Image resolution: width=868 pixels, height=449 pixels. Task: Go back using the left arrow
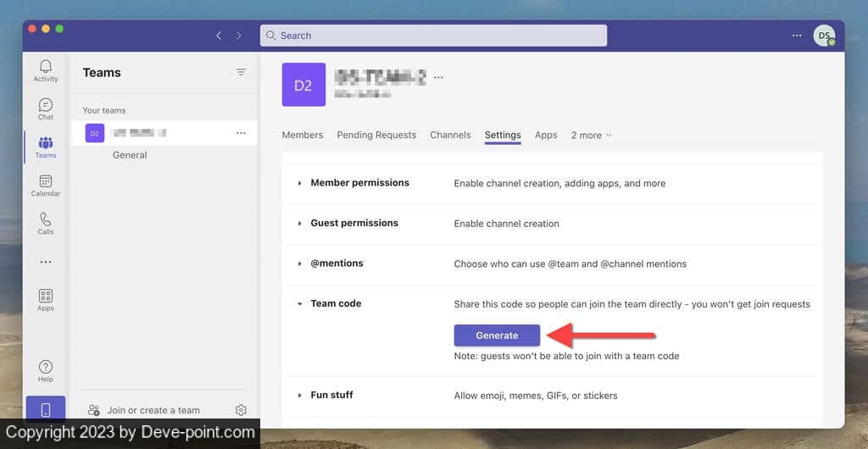coord(219,36)
